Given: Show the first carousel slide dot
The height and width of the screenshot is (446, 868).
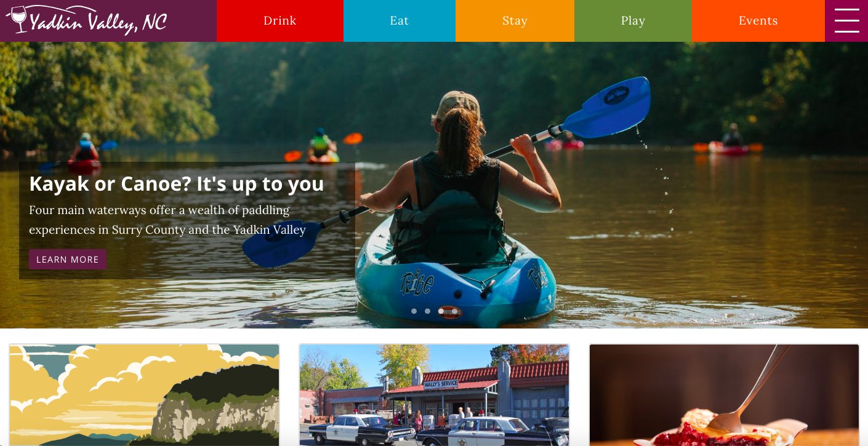Looking at the screenshot, I should [414, 311].
